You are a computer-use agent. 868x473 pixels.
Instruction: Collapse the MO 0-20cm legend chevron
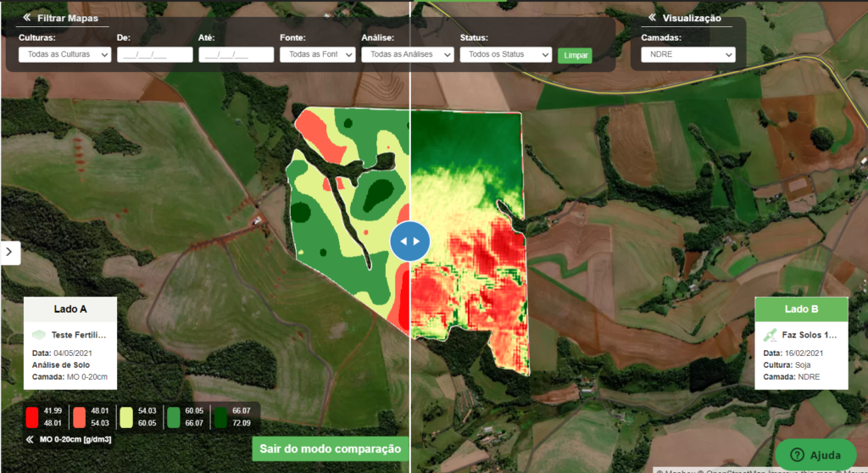tap(28, 439)
